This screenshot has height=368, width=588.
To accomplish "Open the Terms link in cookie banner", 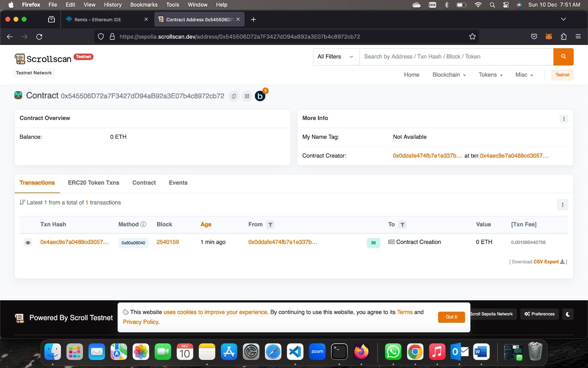I will click(405, 312).
